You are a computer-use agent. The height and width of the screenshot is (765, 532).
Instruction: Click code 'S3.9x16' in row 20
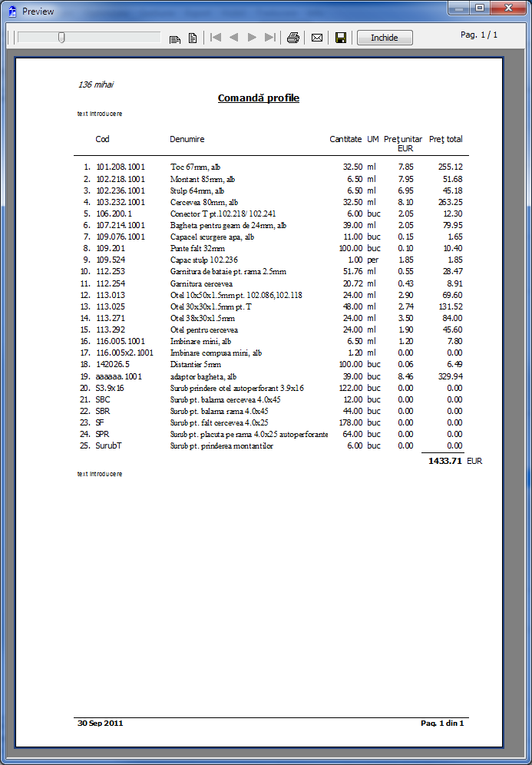point(110,389)
